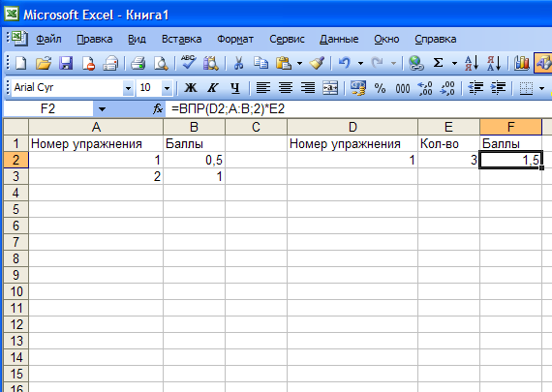Image resolution: width=552 pixels, height=392 pixels.
Task: Open the font size 10 dropdown
Action: (167, 88)
